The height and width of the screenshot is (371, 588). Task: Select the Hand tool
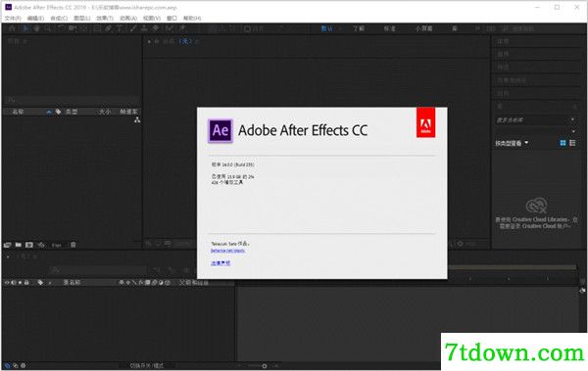coord(37,28)
